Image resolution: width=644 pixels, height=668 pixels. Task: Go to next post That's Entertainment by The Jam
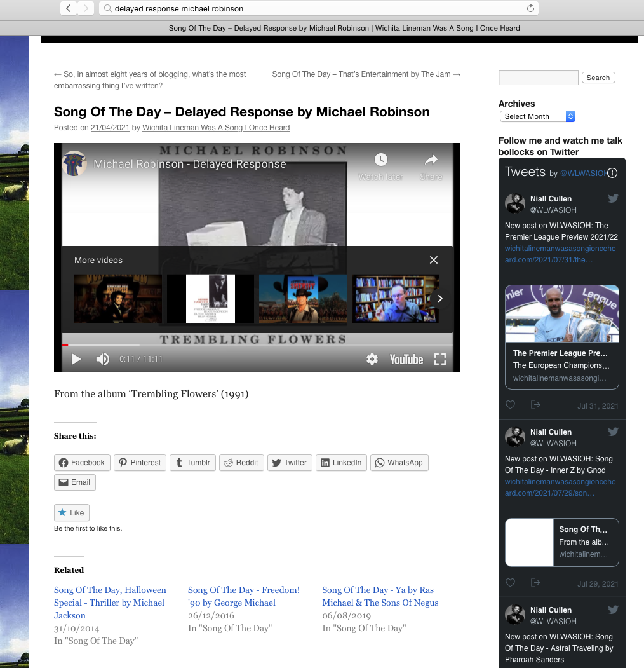[366, 74]
